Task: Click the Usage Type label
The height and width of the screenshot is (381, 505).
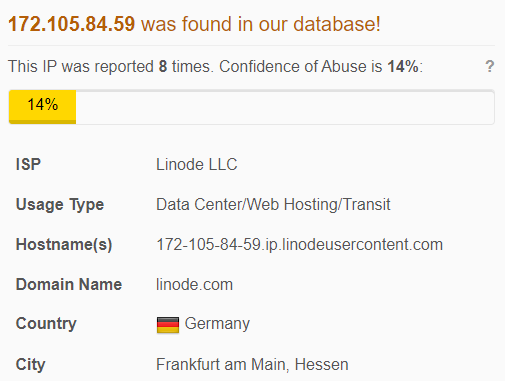Action: 60,204
